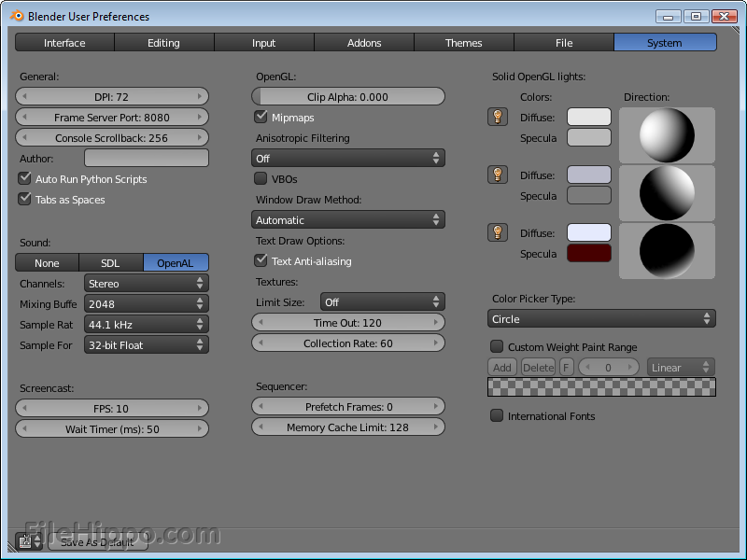Switch to the Themes tab
Screen dimensions: 747x560
point(464,42)
